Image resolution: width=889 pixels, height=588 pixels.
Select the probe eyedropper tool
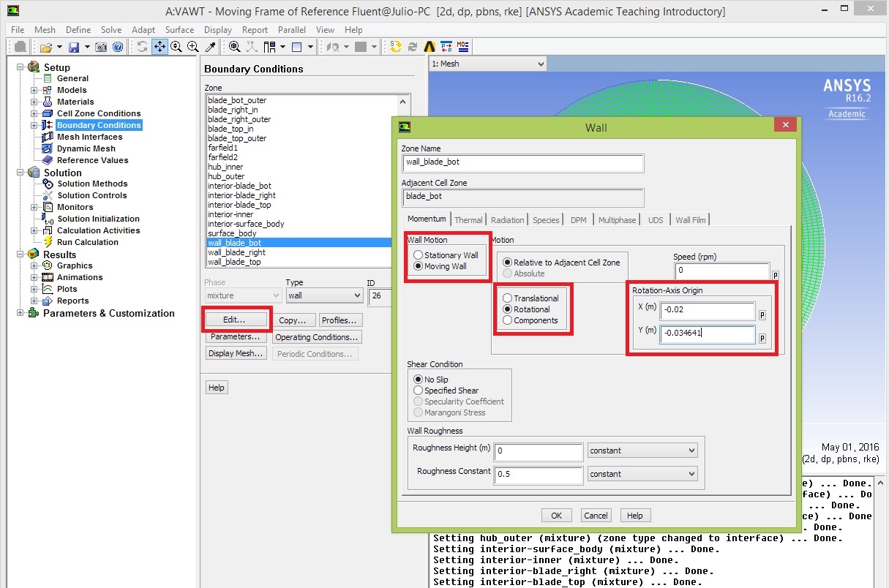tap(211, 47)
